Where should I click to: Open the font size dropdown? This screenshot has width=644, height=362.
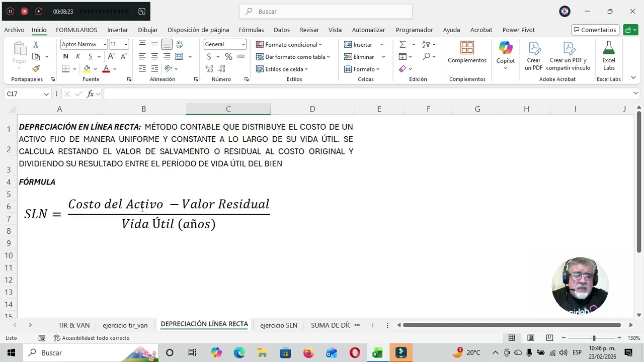coord(126,44)
